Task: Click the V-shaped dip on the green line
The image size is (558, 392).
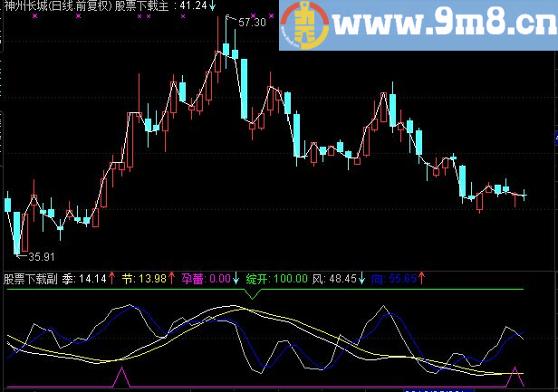Action: click(253, 294)
